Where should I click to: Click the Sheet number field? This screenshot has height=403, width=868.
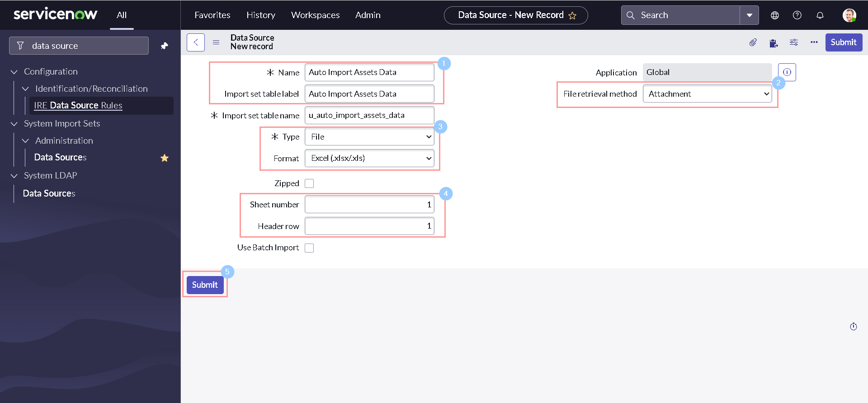[x=369, y=205]
